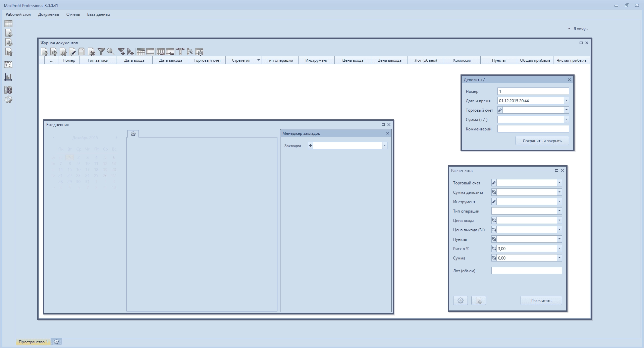Expand the Сумма (+/-) dropdown
The height and width of the screenshot is (348, 644).
(567, 119)
